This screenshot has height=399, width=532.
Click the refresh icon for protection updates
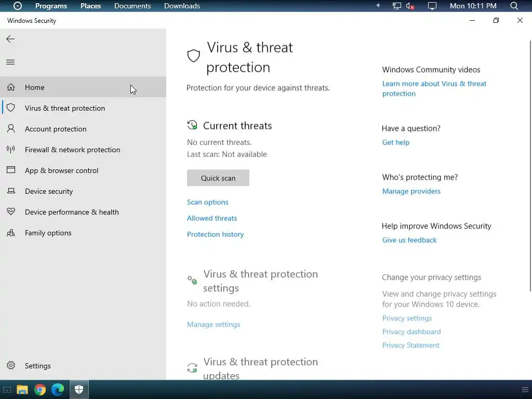tap(192, 367)
